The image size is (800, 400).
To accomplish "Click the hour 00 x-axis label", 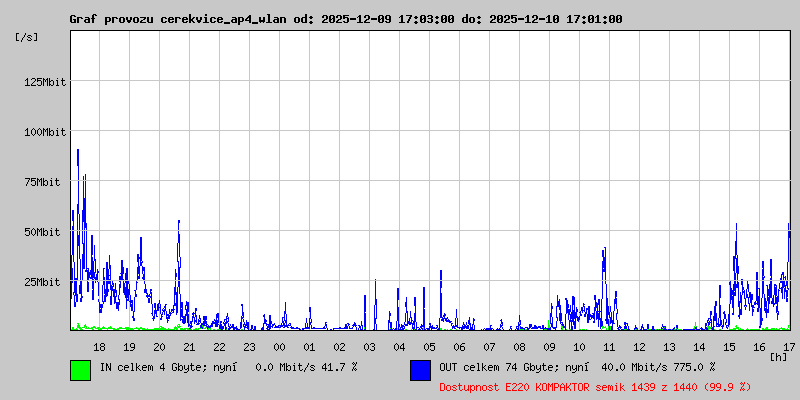I will tap(279, 347).
